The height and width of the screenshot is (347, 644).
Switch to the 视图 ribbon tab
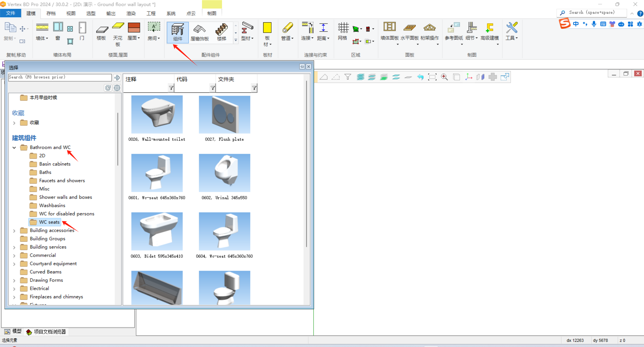click(x=71, y=13)
